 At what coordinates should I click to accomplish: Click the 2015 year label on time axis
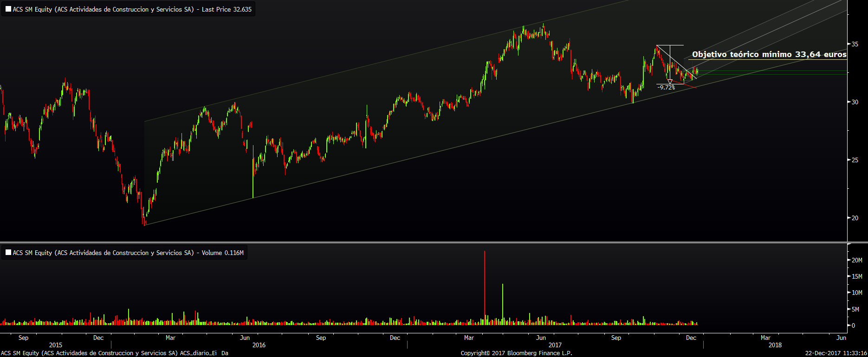tap(56, 345)
